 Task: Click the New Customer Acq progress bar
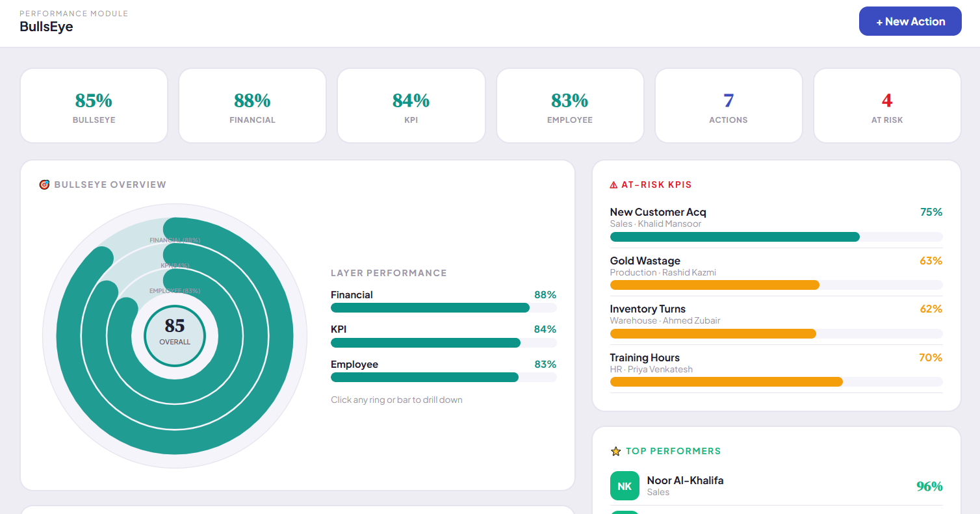click(776, 237)
